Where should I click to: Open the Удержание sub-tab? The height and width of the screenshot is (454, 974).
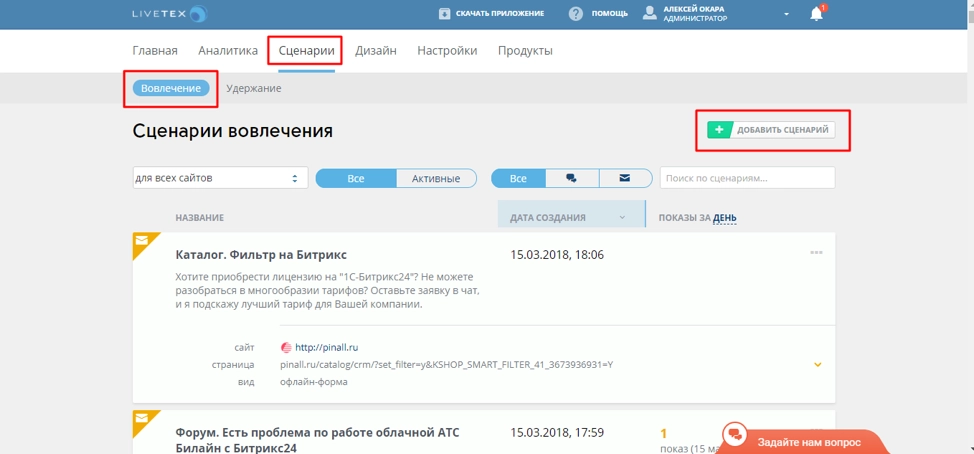click(x=253, y=88)
